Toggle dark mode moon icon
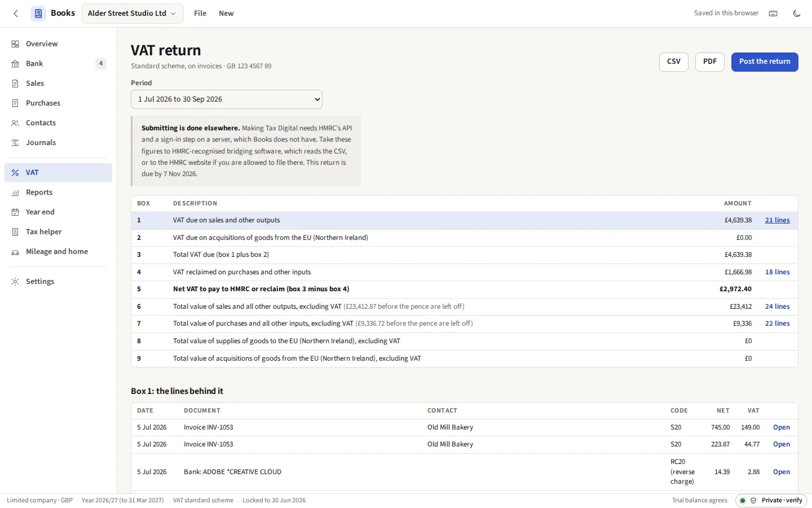 click(797, 14)
